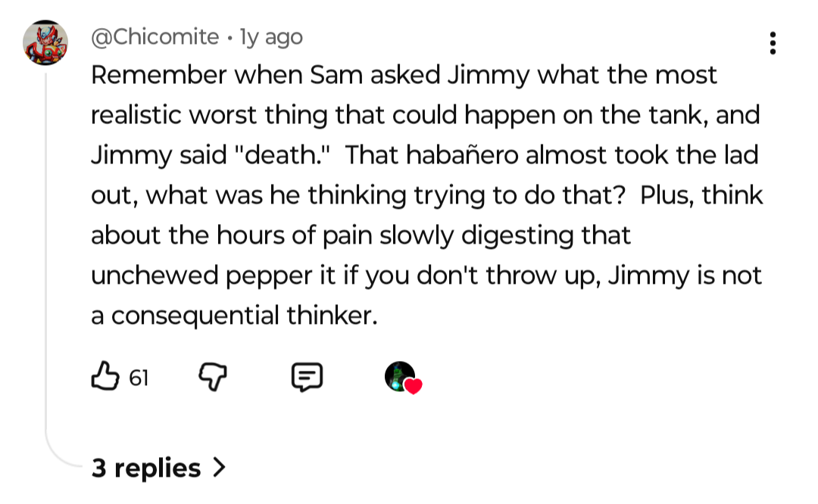
Task: Like the comment with thumbs-up icon
Action: (x=105, y=375)
